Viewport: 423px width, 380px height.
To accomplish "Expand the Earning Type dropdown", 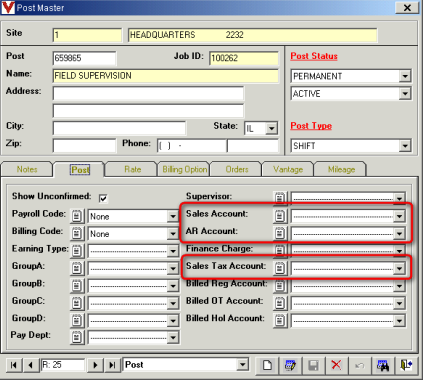I will pyautogui.click(x=173, y=251).
